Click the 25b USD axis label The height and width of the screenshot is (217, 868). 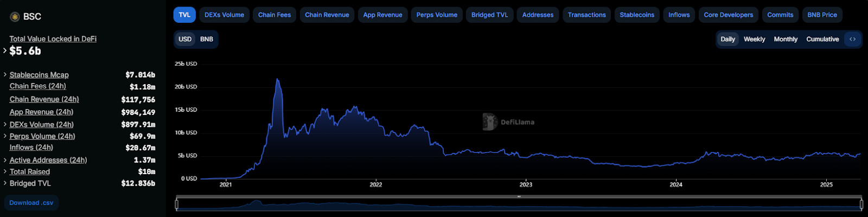coord(186,63)
